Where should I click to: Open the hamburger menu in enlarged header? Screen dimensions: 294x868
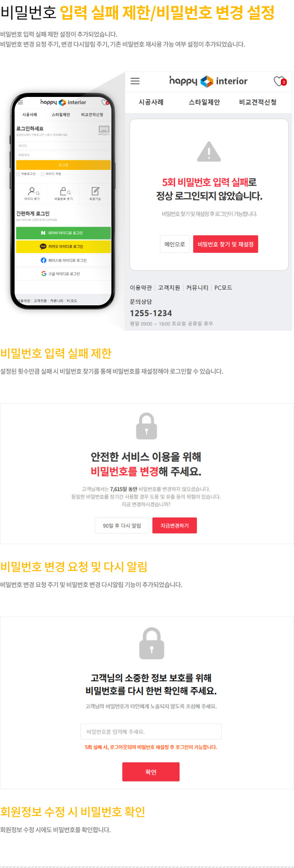135,81
